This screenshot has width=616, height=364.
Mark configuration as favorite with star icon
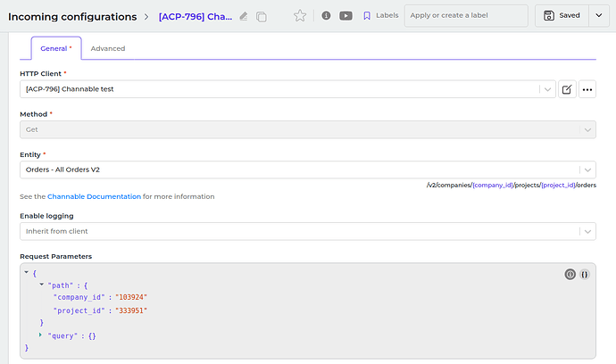point(300,15)
